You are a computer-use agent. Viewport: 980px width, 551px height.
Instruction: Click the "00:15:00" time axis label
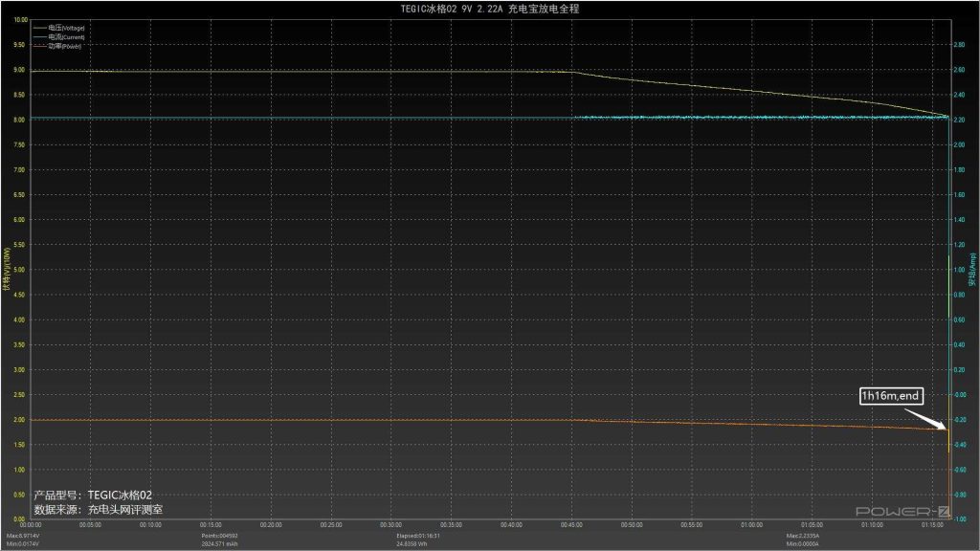211,525
